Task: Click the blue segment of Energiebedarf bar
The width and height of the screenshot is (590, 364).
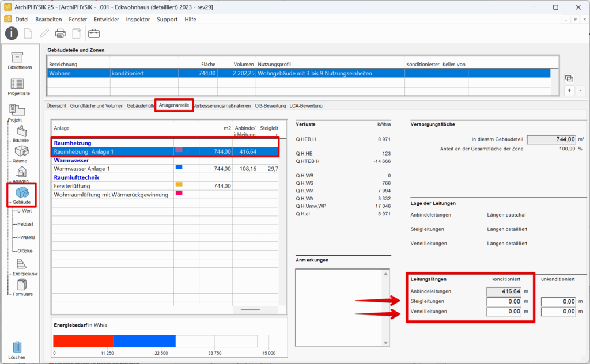Action: tap(145, 341)
